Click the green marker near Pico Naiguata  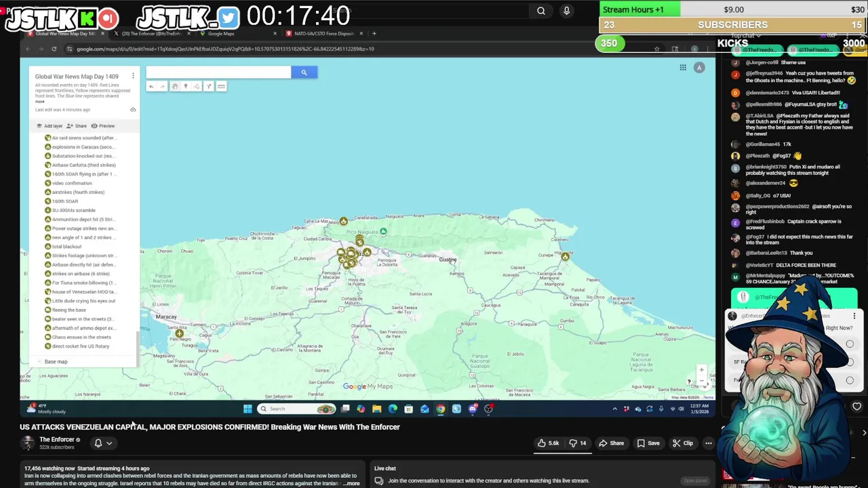pyautogui.click(x=383, y=232)
